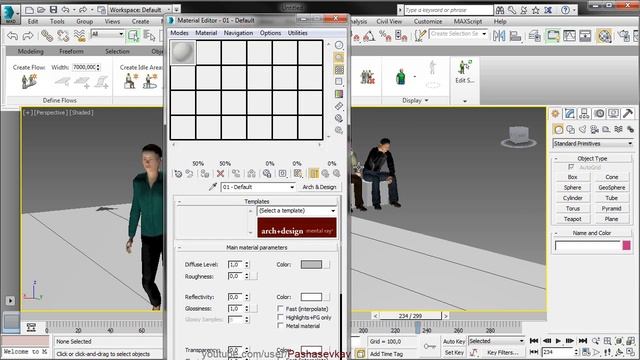Click red X Reset Map icon

(220, 173)
